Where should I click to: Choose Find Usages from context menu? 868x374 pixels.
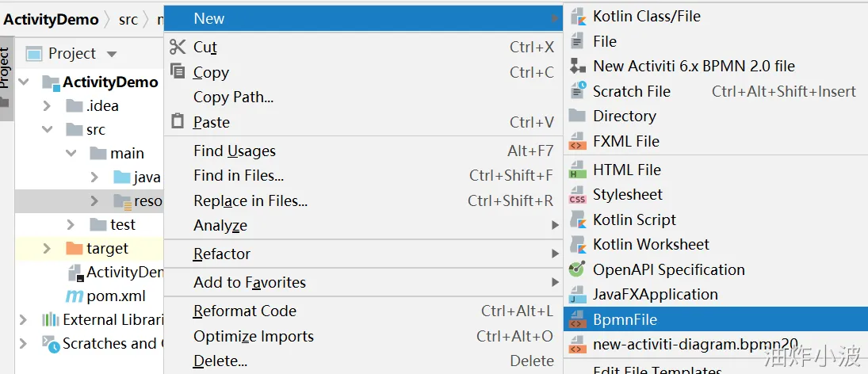click(x=235, y=151)
